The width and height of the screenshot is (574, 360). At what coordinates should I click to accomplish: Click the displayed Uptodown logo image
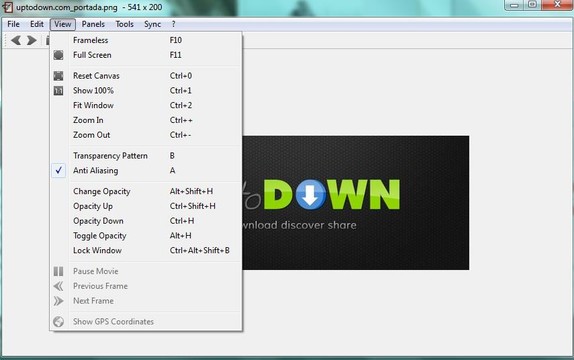pyautogui.click(x=355, y=203)
